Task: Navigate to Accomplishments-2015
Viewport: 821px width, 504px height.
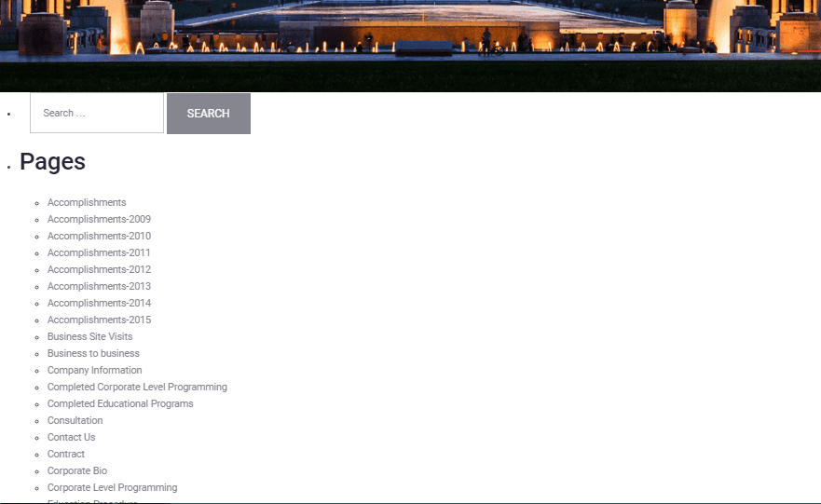Action: click(99, 320)
